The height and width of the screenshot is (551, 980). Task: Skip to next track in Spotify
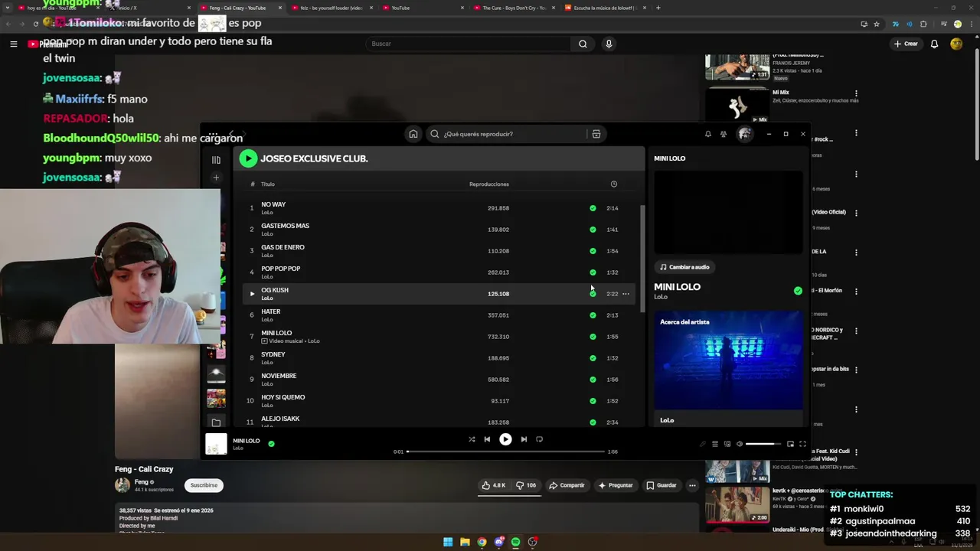(524, 439)
